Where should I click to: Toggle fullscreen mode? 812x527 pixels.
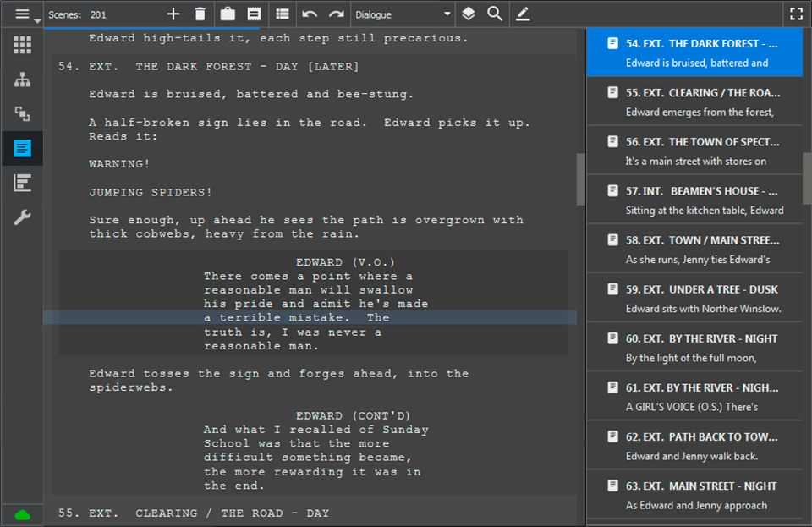pyautogui.click(x=795, y=14)
